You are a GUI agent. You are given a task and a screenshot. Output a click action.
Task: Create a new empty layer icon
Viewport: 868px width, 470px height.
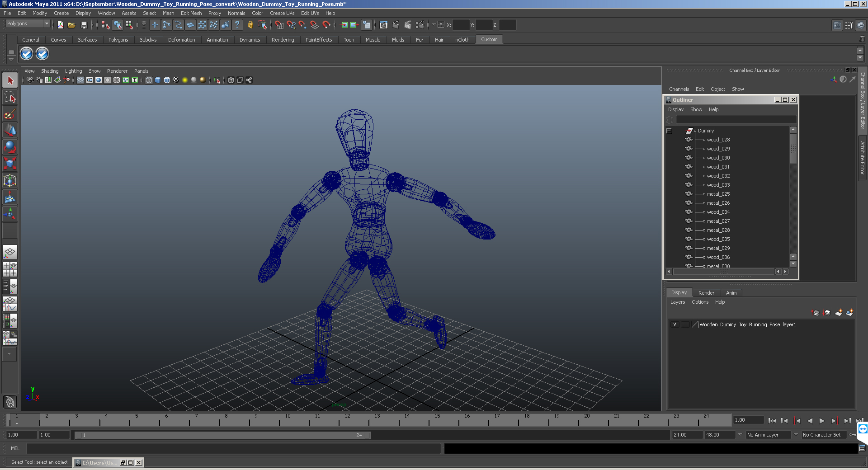tap(839, 312)
